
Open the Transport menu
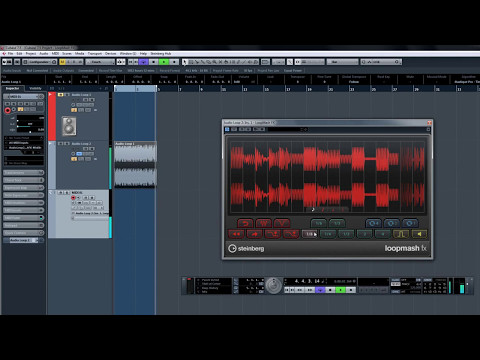[95, 54]
